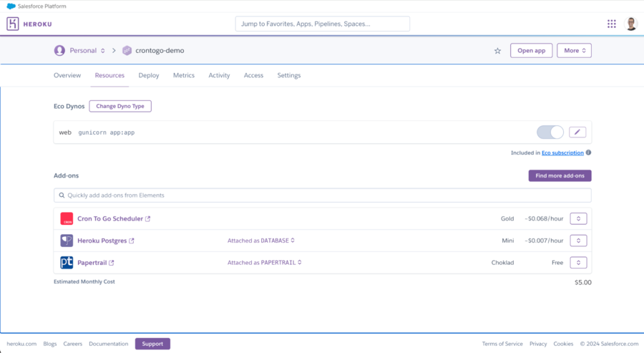This screenshot has height=353, width=644.
Task: Expand Attached as DATABASE dropdown
Action: point(261,241)
